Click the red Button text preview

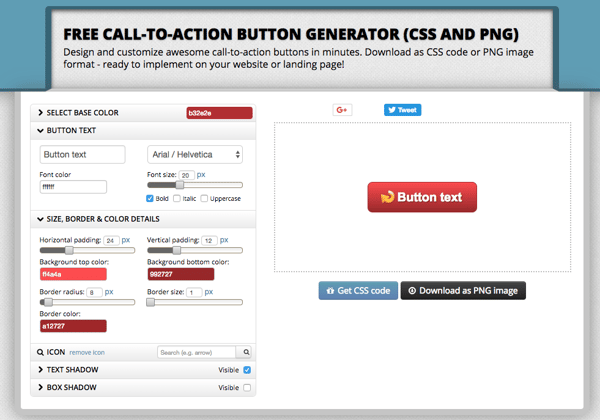[x=421, y=197]
